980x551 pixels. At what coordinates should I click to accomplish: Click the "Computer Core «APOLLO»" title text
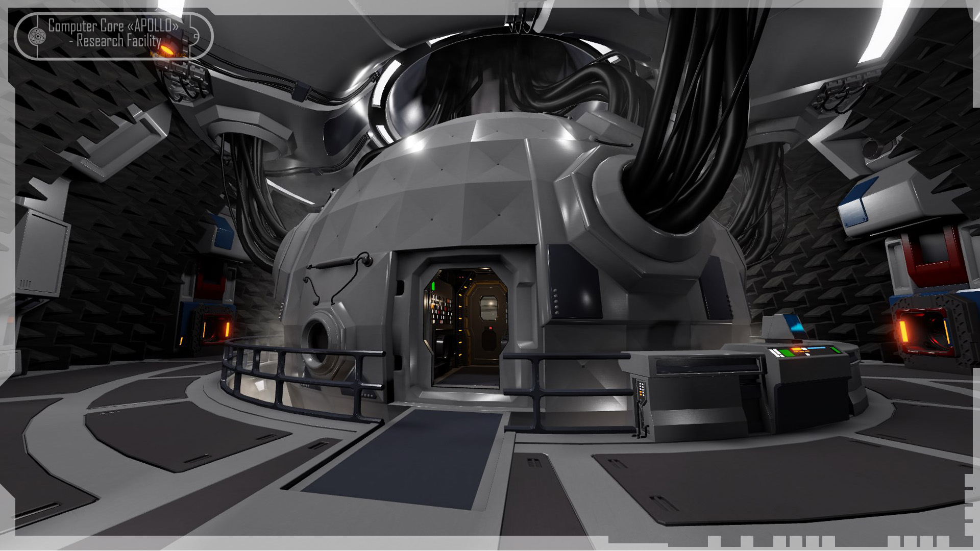(113, 25)
